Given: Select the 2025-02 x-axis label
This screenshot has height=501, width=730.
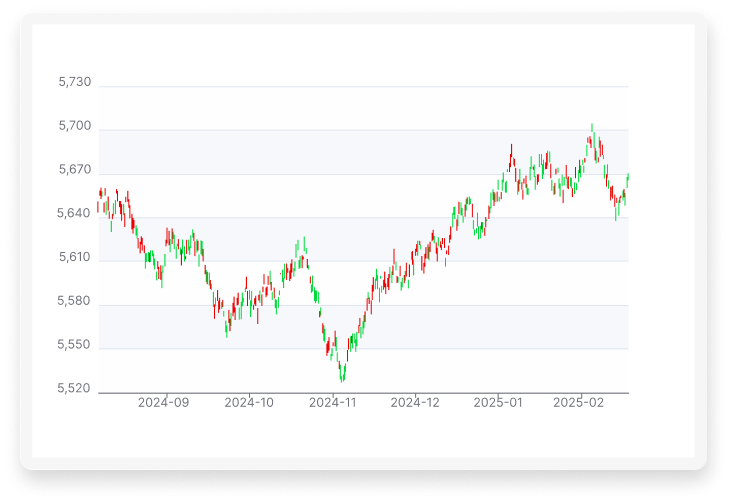Looking at the screenshot, I should [x=580, y=403].
